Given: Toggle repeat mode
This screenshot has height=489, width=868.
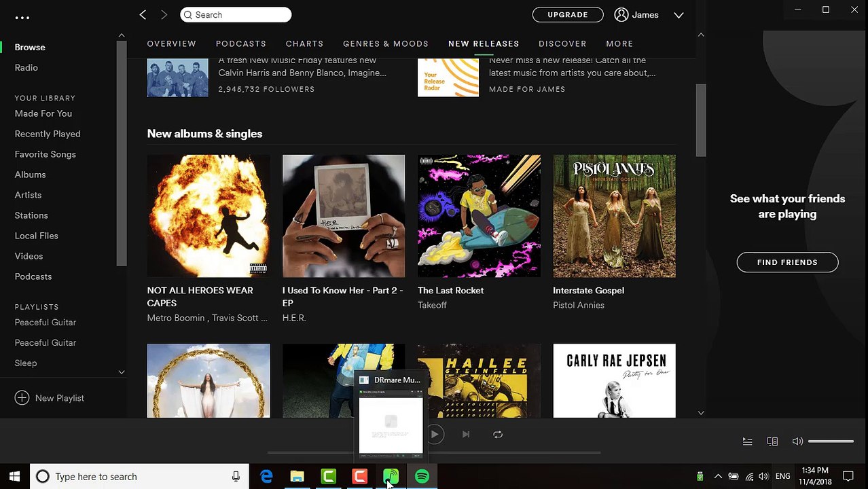Looking at the screenshot, I should tap(498, 435).
